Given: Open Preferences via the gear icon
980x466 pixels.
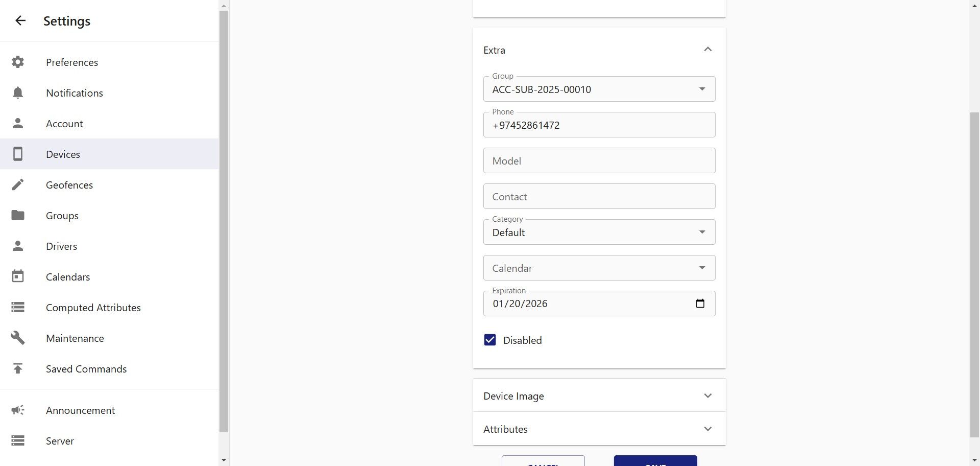Looking at the screenshot, I should point(18,62).
